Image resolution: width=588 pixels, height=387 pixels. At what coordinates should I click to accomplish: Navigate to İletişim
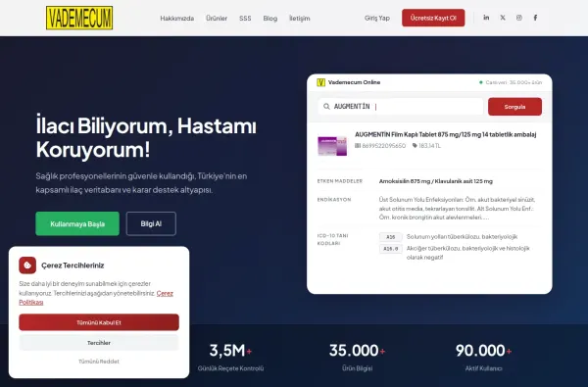299,18
